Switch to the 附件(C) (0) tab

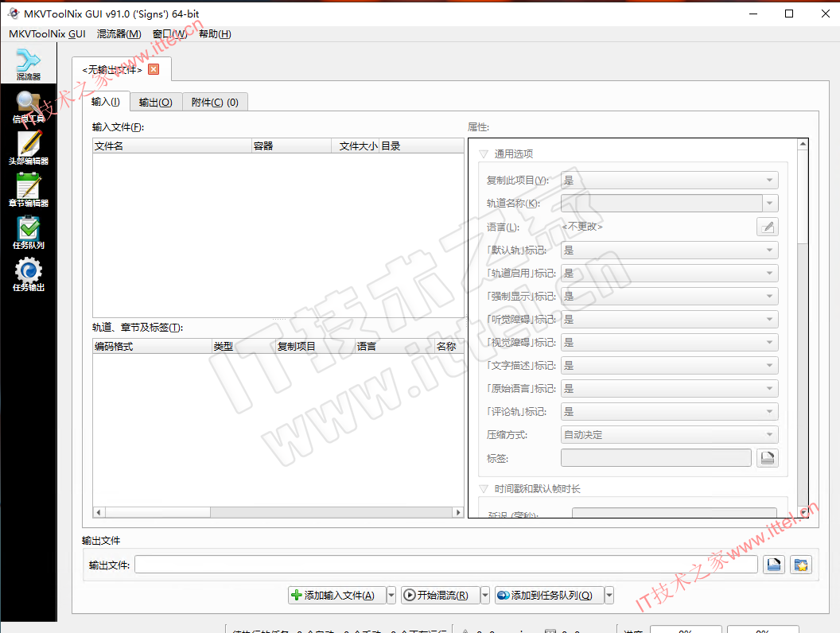click(x=215, y=103)
